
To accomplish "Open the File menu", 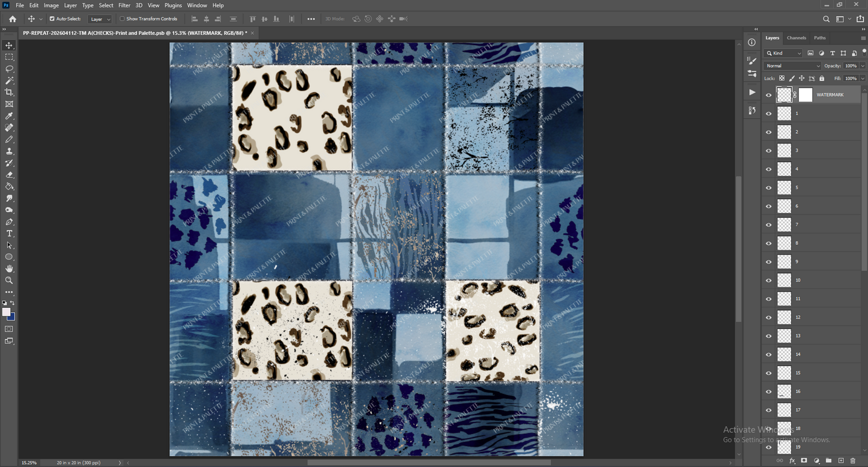I will click(x=20, y=5).
